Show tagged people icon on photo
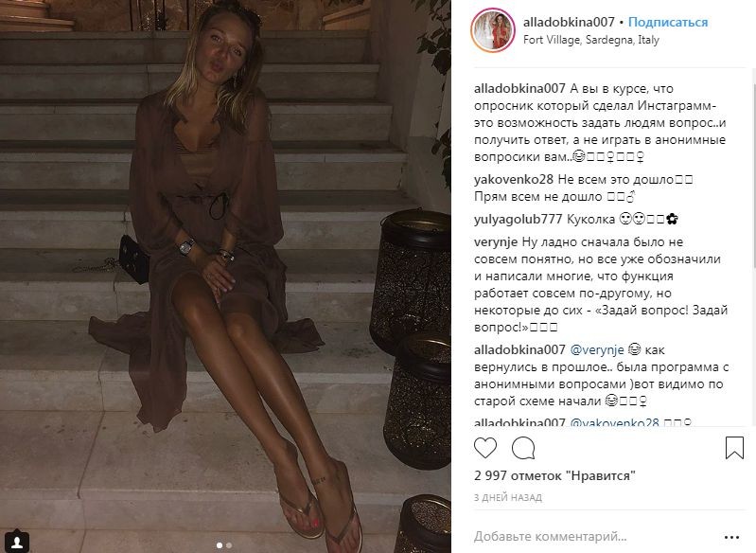The width and height of the screenshot is (756, 553). pos(17,541)
